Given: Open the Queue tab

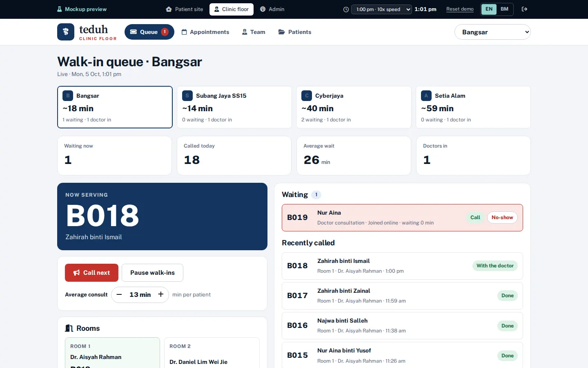Looking at the screenshot, I should 149,32.
